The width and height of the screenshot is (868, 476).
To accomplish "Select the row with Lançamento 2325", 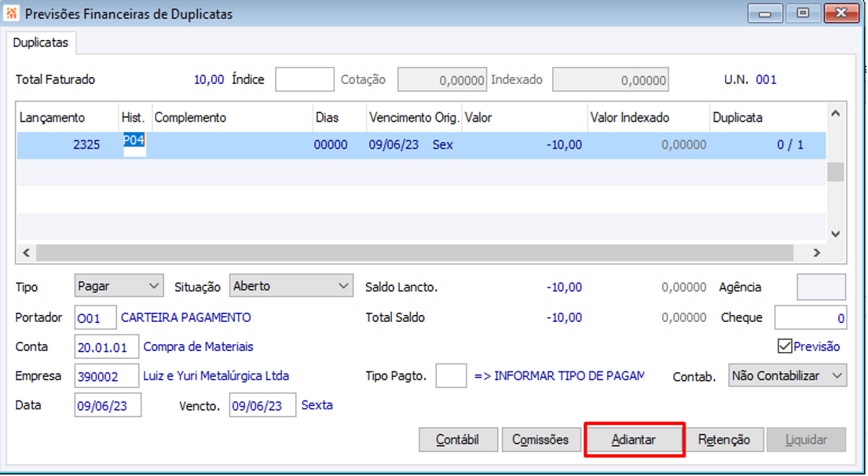I will 421,145.
